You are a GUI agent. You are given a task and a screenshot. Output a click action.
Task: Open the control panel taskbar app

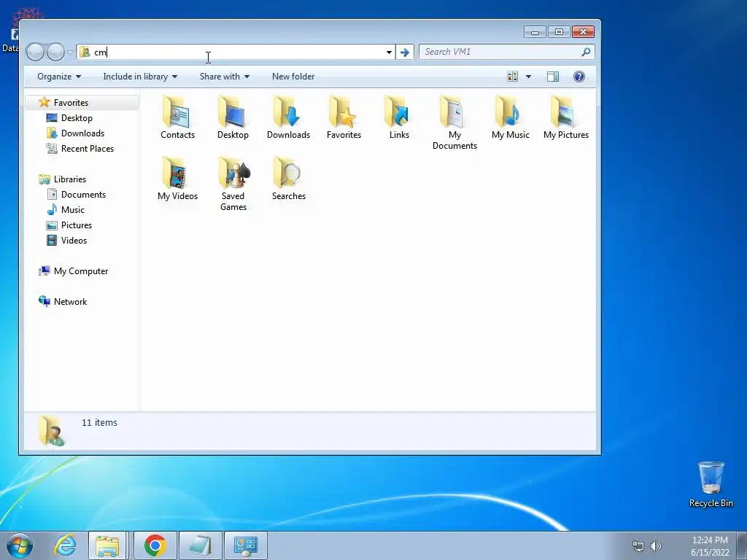(x=246, y=545)
